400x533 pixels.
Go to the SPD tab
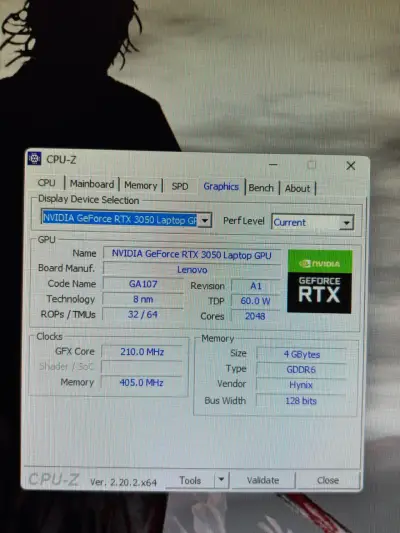180,186
